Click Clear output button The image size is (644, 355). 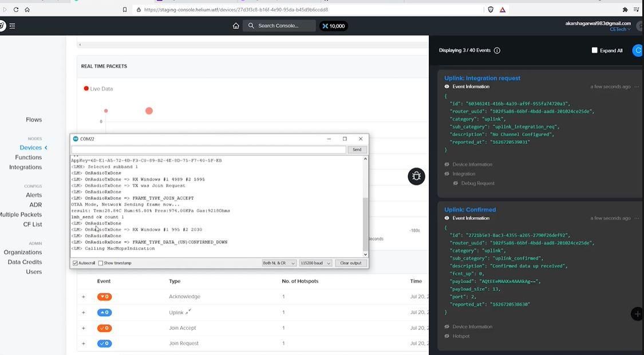pos(351,263)
